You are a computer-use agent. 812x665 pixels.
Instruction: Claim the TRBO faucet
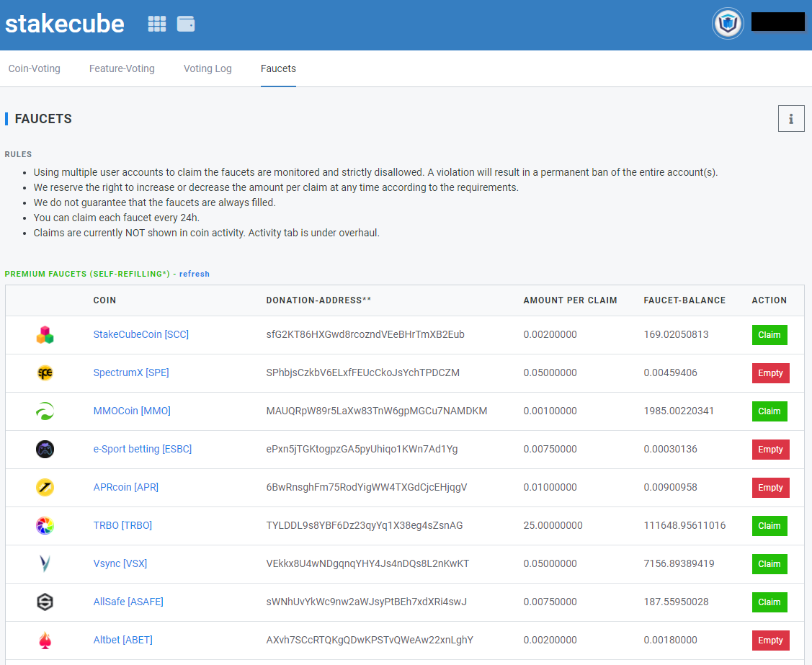click(x=769, y=526)
